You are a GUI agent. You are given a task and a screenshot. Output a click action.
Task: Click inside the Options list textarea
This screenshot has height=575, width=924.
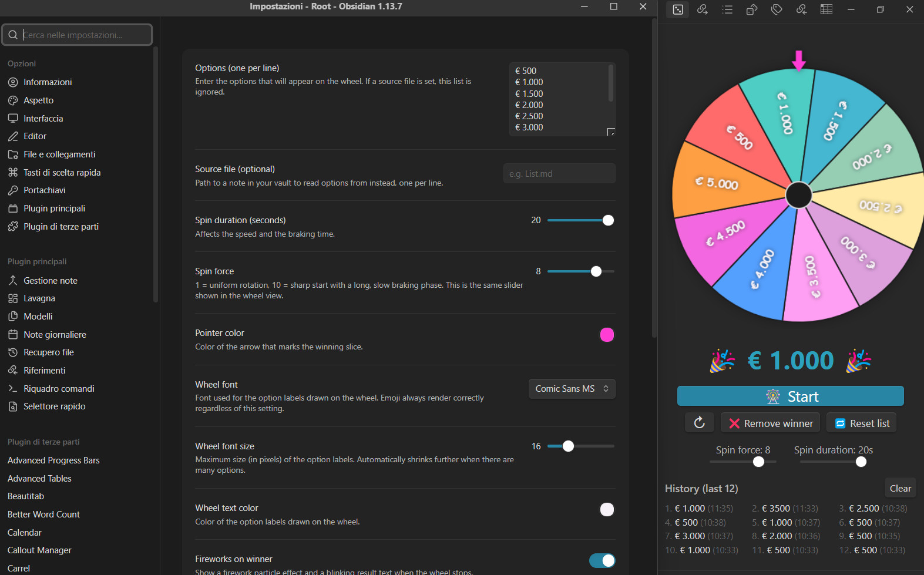[x=562, y=99]
